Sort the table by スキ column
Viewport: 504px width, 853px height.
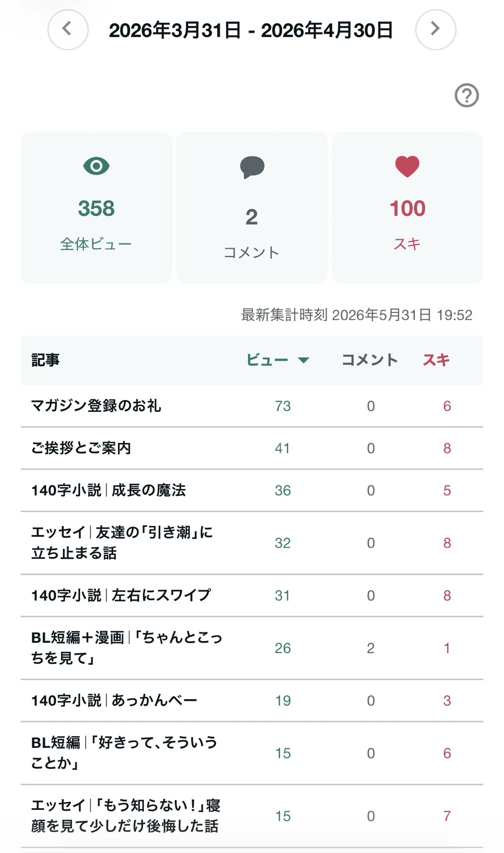[x=436, y=360]
